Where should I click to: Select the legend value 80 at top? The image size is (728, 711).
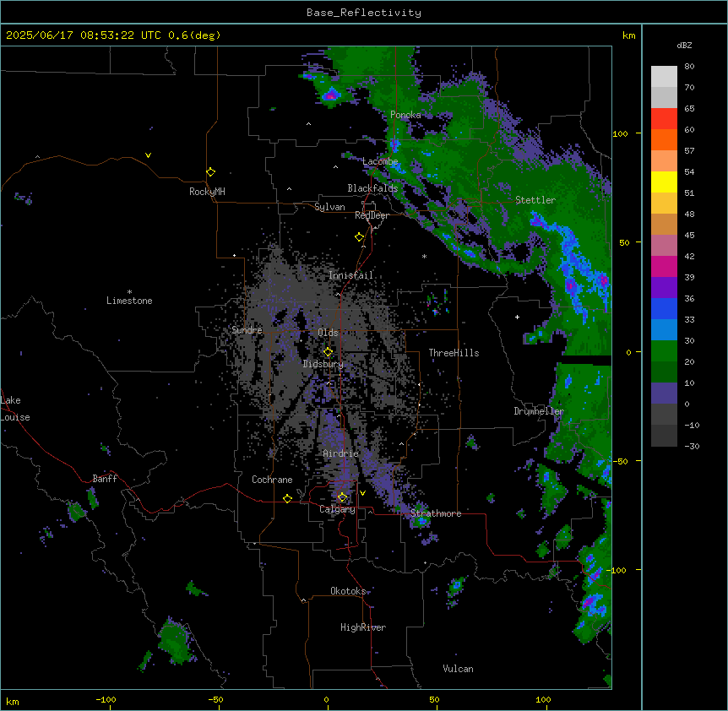689,67
